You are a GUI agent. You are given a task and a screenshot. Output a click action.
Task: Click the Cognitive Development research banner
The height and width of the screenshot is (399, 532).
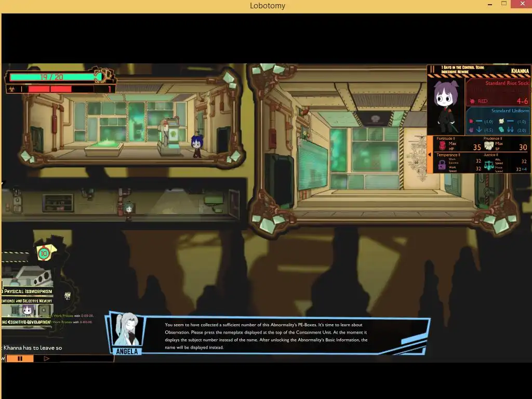click(x=26, y=322)
